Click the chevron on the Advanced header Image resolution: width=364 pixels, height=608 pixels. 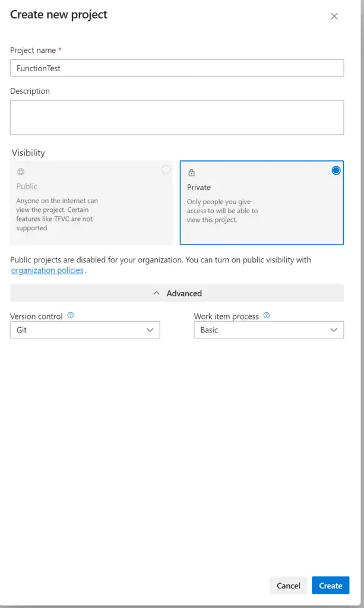[156, 293]
